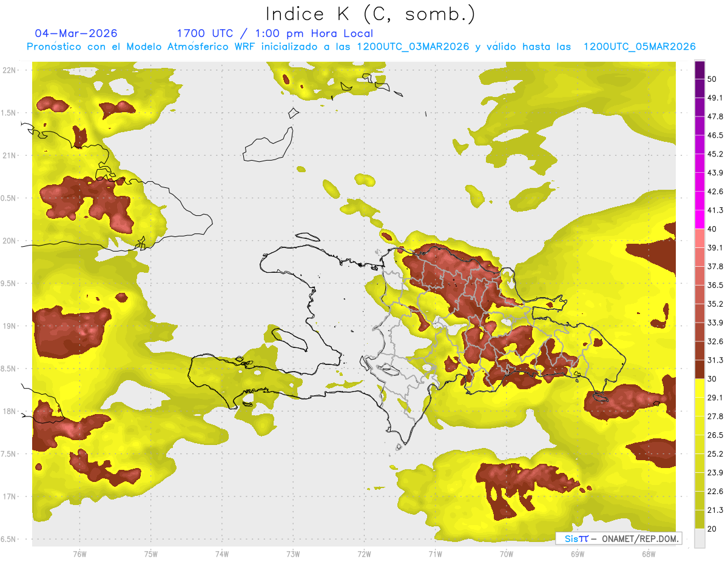Click the longitude label '71W'

(x=435, y=554)
